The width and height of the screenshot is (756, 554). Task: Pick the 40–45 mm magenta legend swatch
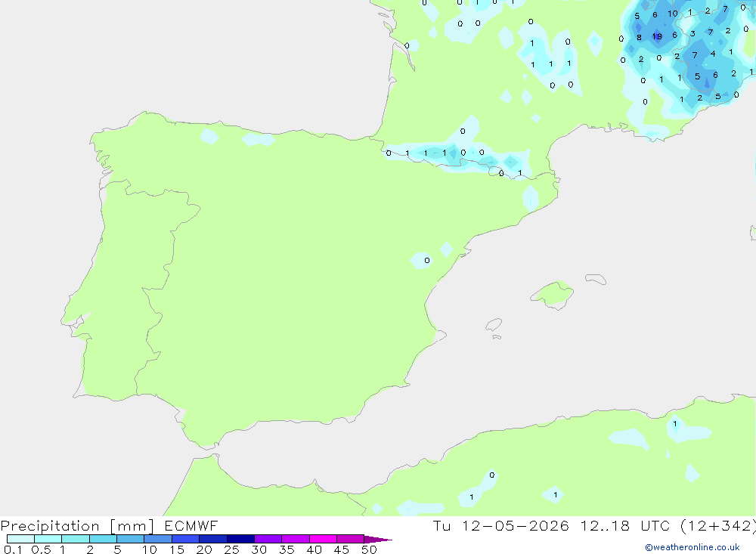[323, 539]
